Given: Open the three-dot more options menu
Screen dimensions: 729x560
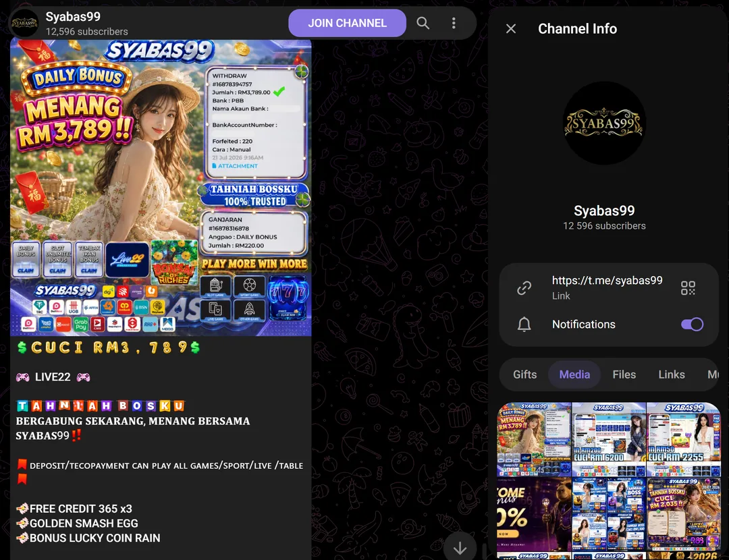Looking at the screenshot, I should (454, 23).
